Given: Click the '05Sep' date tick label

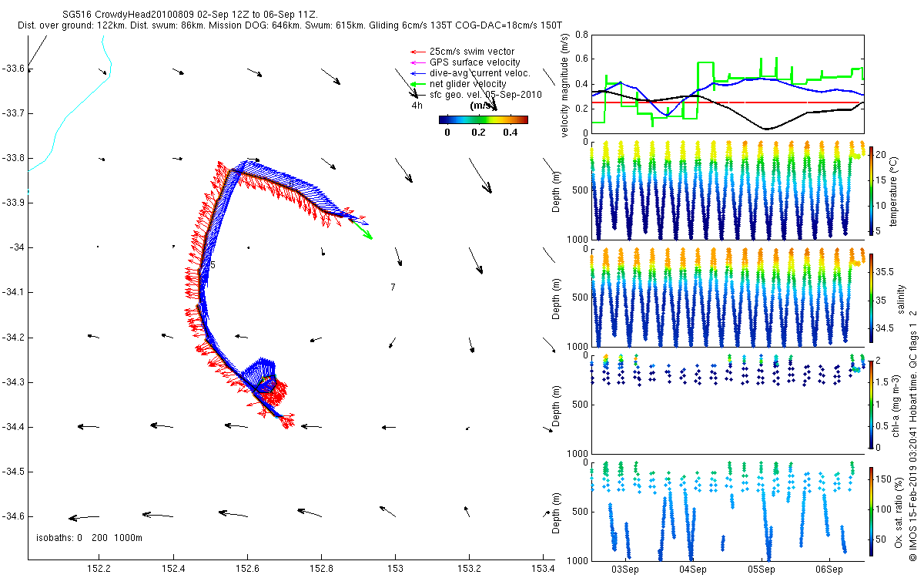Looking at the screenshot, I should (761, 569).
